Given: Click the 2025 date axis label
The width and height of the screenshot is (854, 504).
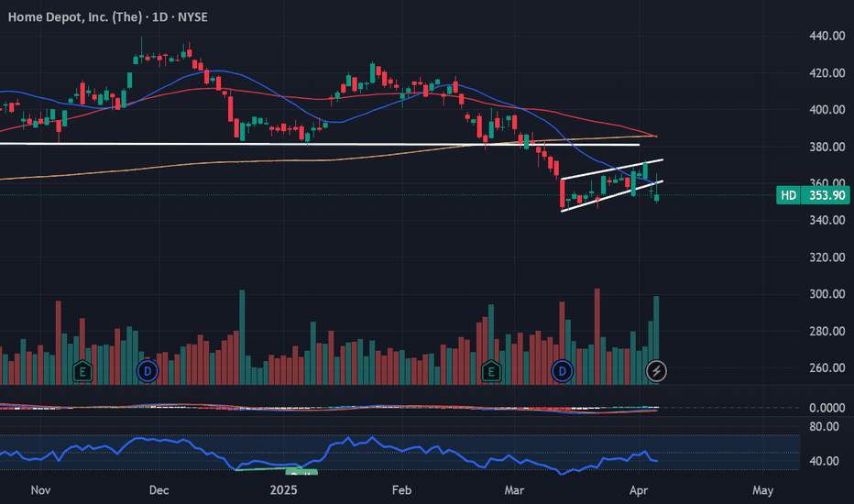Looking at the screenshot, I should click(x=284, y=490).
